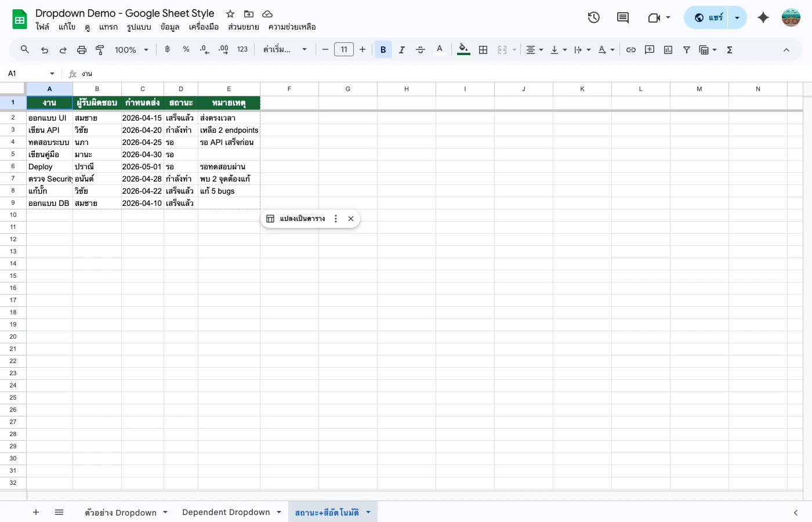Switch to the Dependent Dropdown sheet

tap(226, 512)
